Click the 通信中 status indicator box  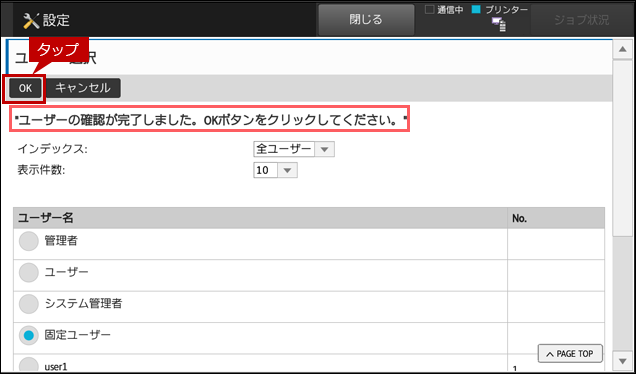point(429,10)
